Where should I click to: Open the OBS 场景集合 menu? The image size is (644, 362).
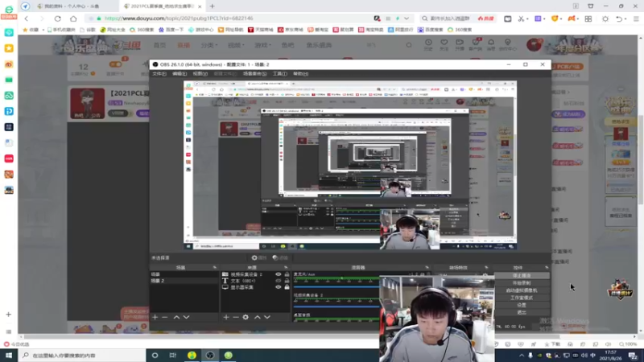(254, 74)
